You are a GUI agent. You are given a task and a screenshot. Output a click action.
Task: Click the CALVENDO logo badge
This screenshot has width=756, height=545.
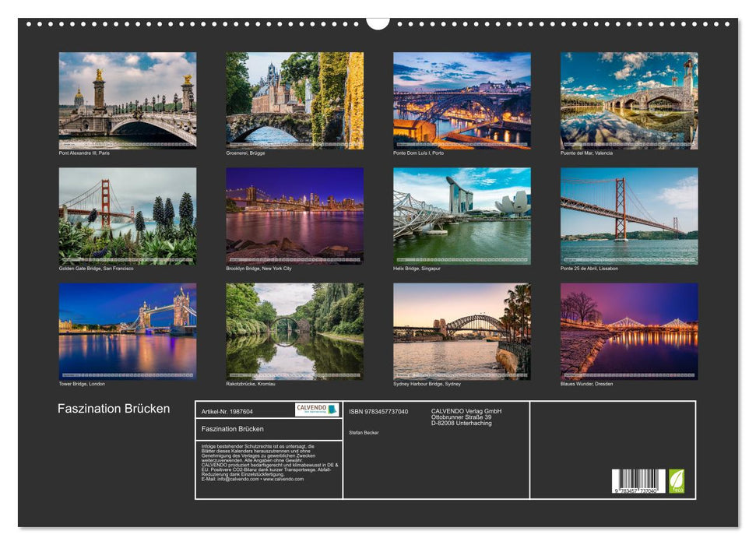317,410
